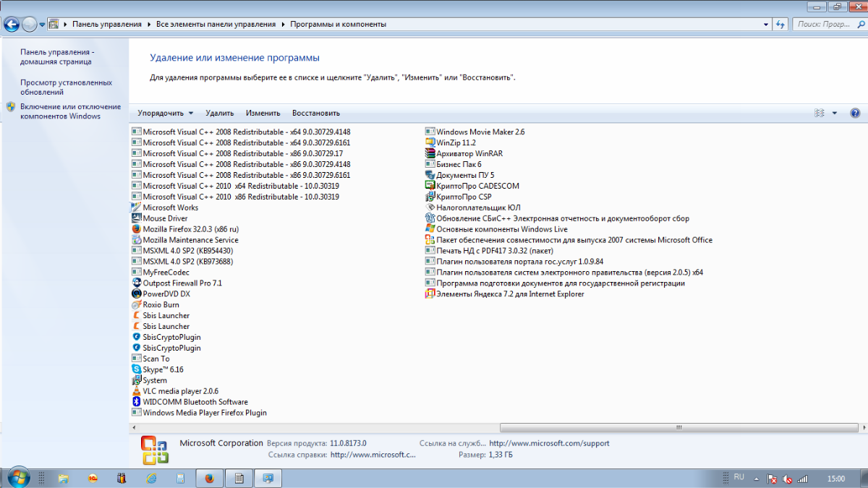Select WIDCOMM Bluetooth Software entry
This screenshot has width=868, height=488.
(x=195, y=402)
